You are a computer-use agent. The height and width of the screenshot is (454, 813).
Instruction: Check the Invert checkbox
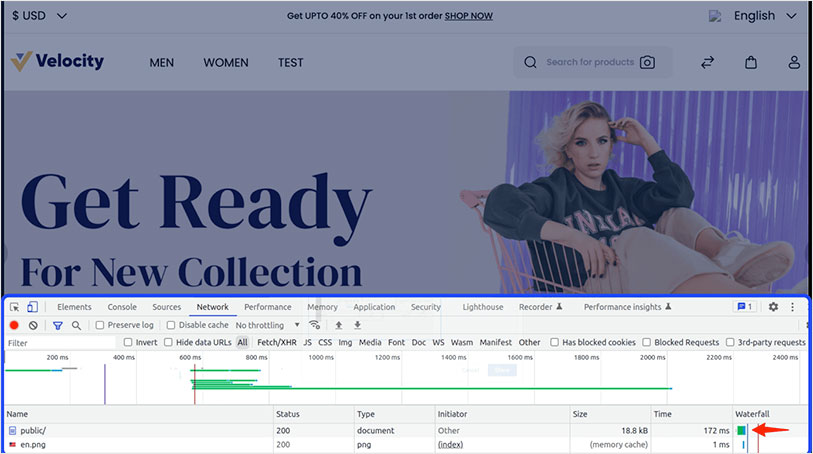(x=128, y=342)
